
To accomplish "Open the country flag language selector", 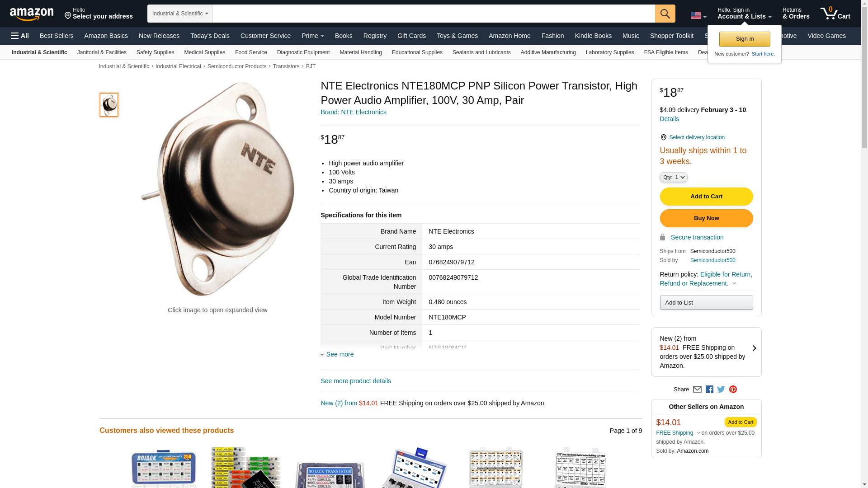I will pyautogui.click(x=698, y=15).
